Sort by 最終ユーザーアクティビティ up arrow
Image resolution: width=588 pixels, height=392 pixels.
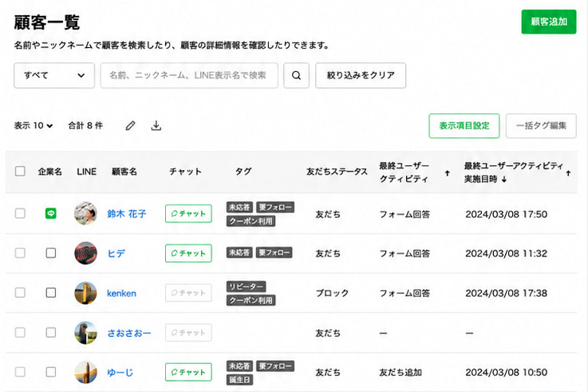click(x=447, y=173)
